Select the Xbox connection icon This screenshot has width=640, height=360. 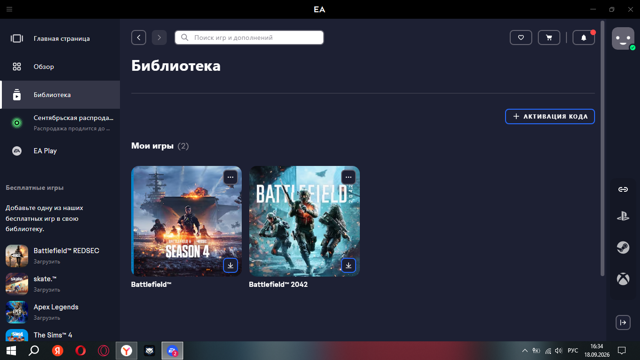623,279
